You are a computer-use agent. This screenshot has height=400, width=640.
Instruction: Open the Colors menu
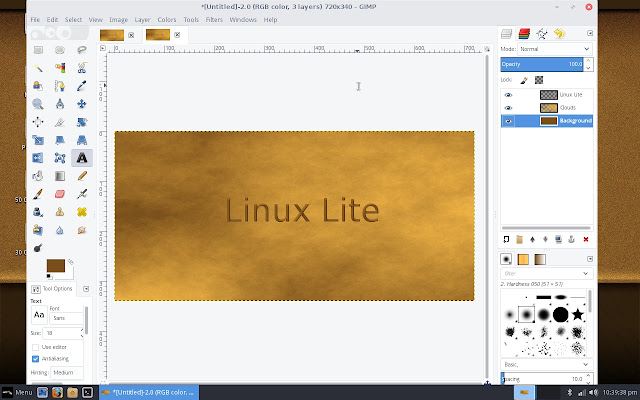click(167, 20)
